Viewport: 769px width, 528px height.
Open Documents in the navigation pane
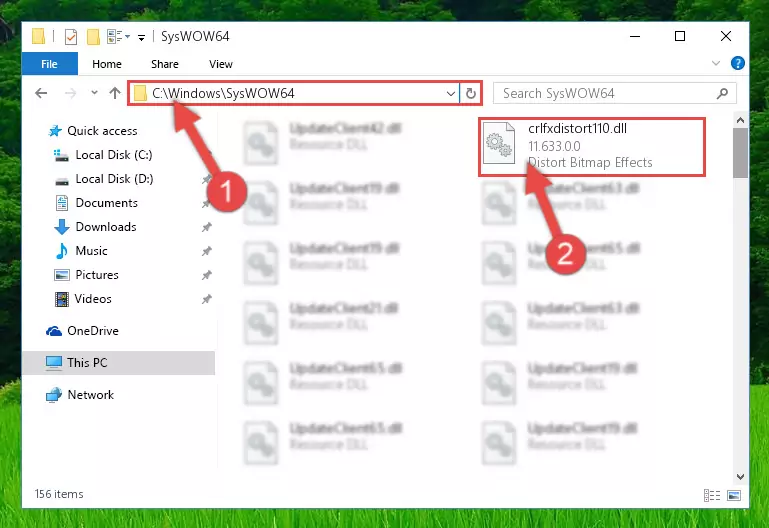click(106, 203)
